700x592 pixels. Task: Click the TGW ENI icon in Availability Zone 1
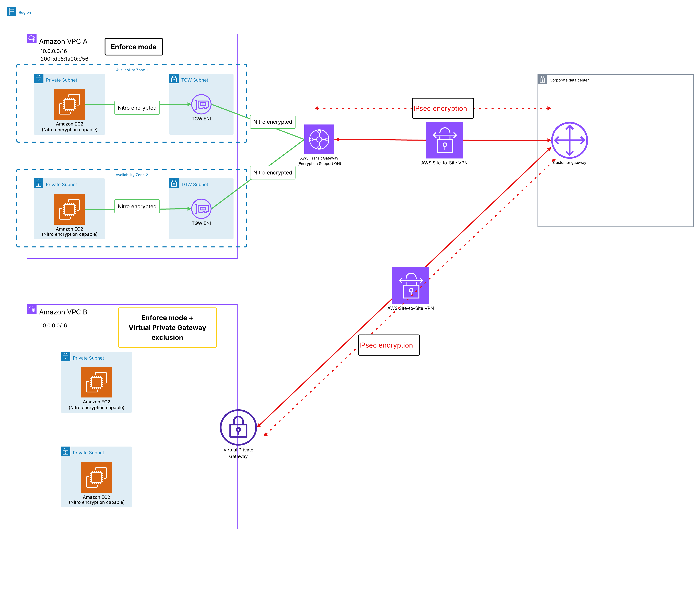(x=201, y=104)
